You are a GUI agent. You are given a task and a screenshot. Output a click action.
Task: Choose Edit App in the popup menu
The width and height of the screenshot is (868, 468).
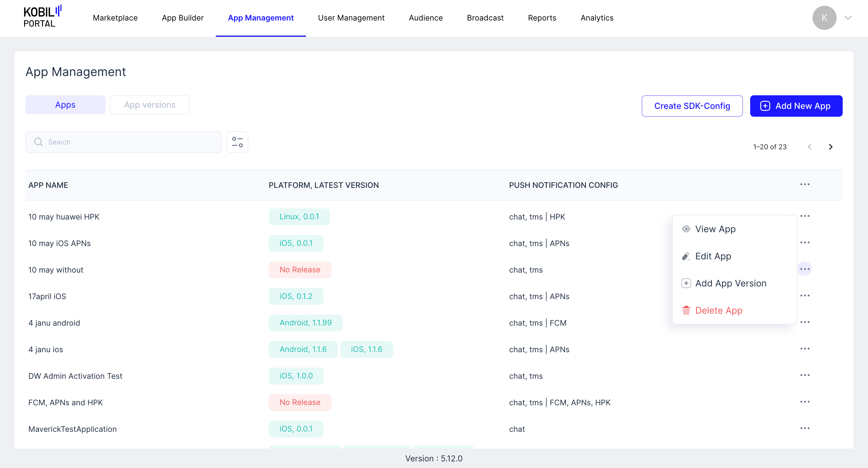[713, 256]
